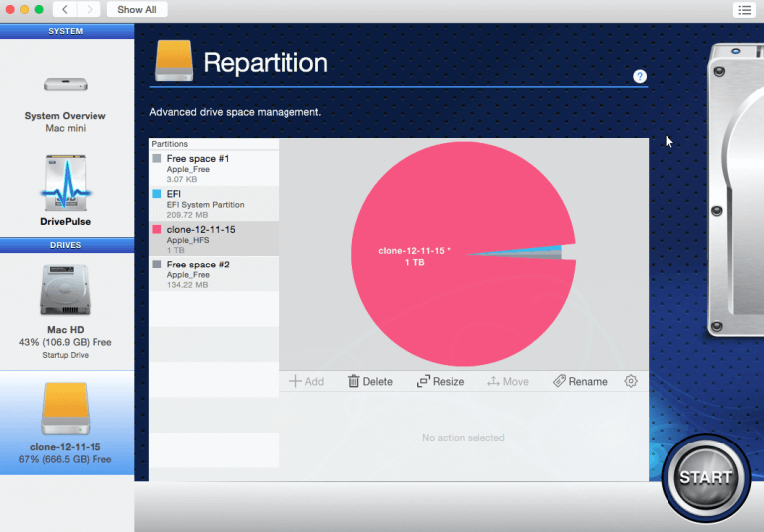
Task: Open DrivePulse monitor icon
Action: click(66, 184)
